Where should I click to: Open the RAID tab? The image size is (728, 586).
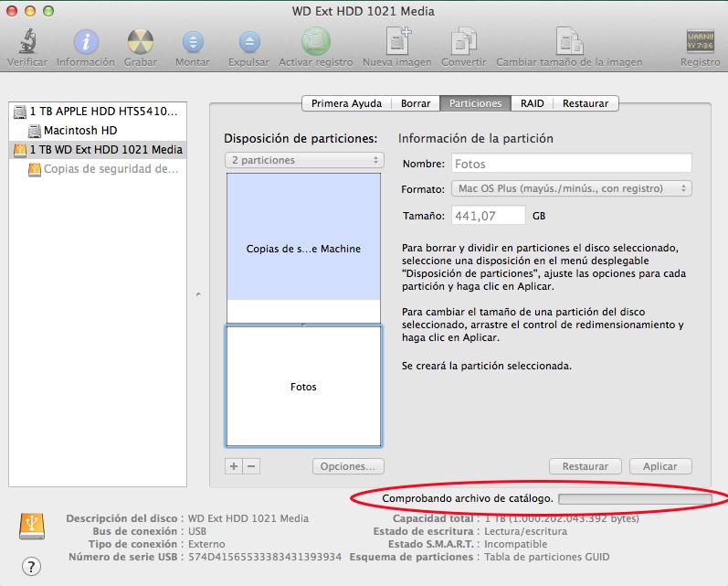tap(532, 103)
